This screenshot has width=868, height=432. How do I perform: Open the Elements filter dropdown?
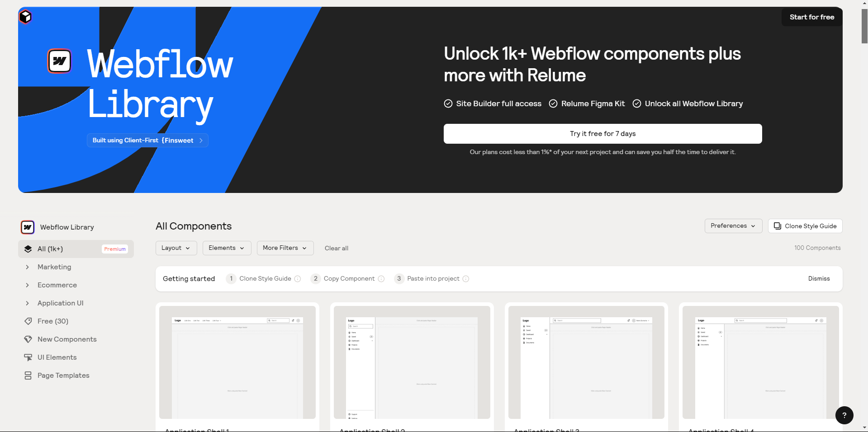[x=227, y=248]
